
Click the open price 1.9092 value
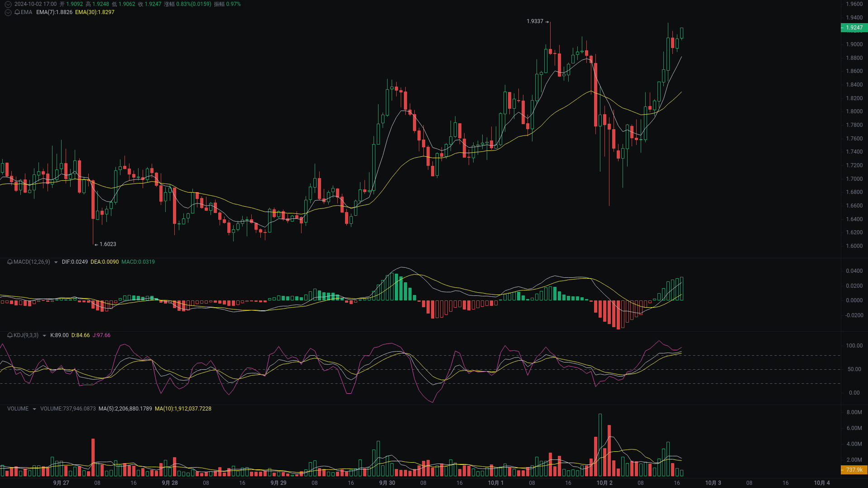[x=75, y=4]
